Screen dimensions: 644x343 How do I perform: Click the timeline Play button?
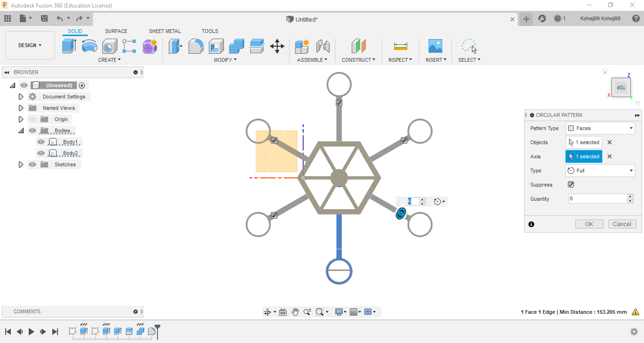pyautogui.click(x=32, y=332)
